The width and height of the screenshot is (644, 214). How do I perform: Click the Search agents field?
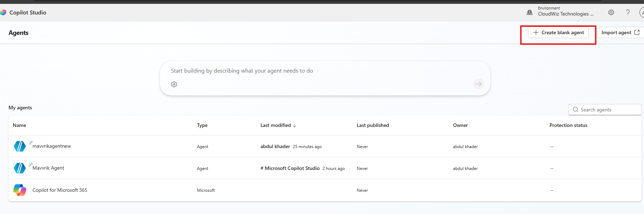tap(605, 110)
